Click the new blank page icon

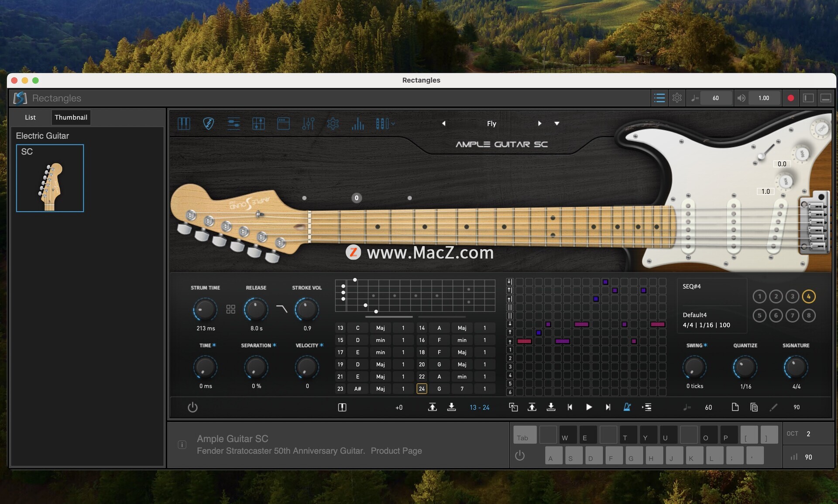[735, 407]
